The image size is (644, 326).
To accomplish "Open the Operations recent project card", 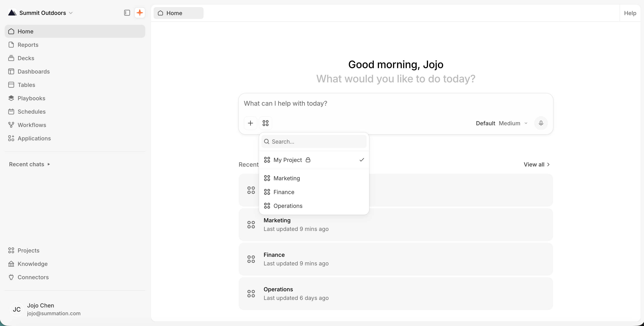I will click(395, 294).
